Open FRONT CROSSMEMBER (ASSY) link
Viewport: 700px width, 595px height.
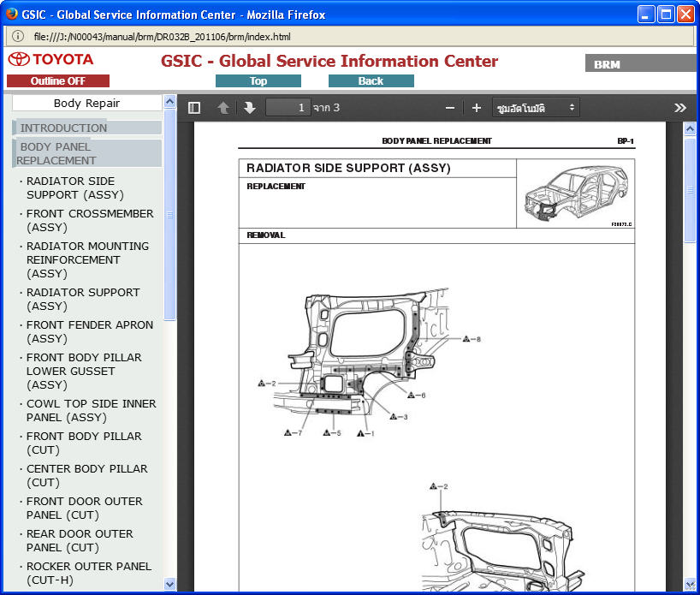[90, 221]
